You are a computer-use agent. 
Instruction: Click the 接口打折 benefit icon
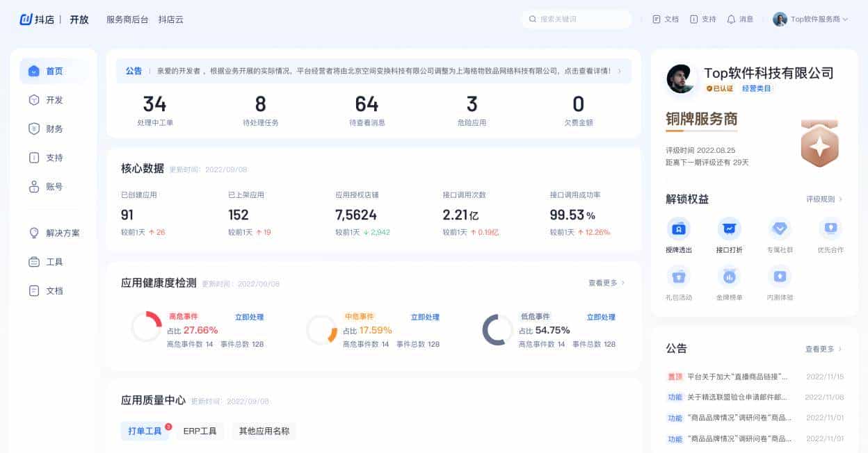point(730,229)
